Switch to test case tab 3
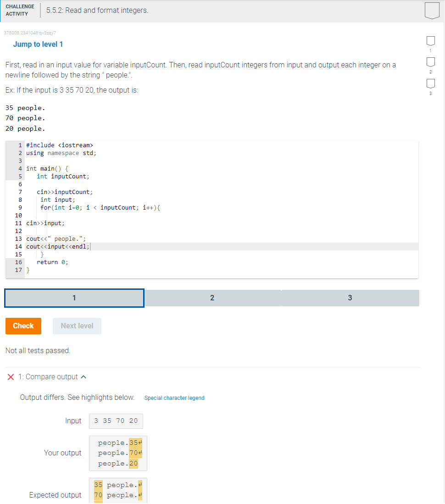 coord(350,298)
